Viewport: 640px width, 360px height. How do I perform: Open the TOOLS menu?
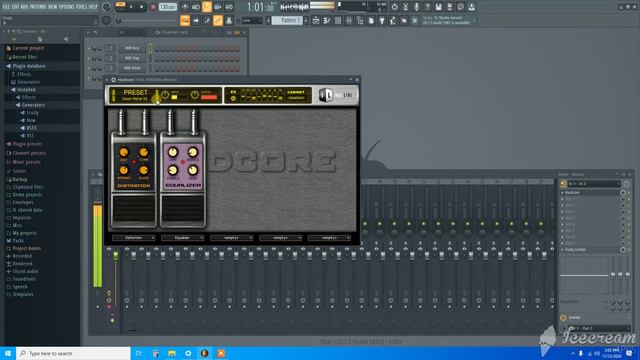pyautogui.click(x=81, y=7)
